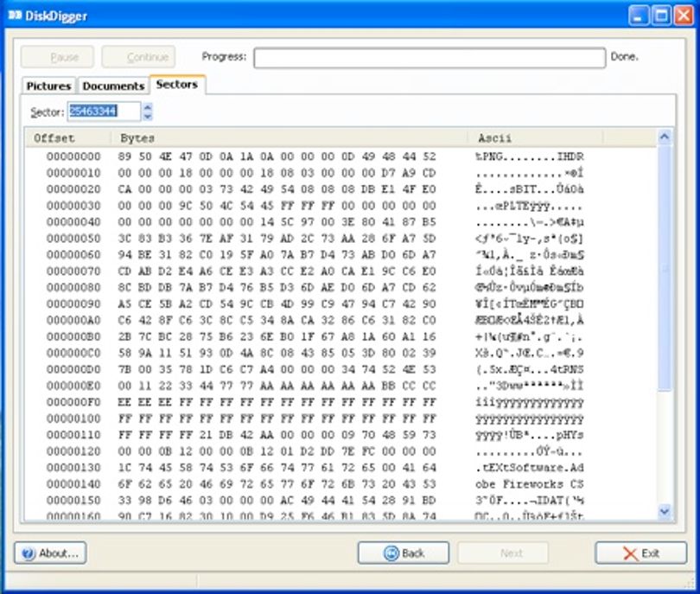700x594 pixels.
Task: Click the Back arrow icon
Action: [391, 553]
